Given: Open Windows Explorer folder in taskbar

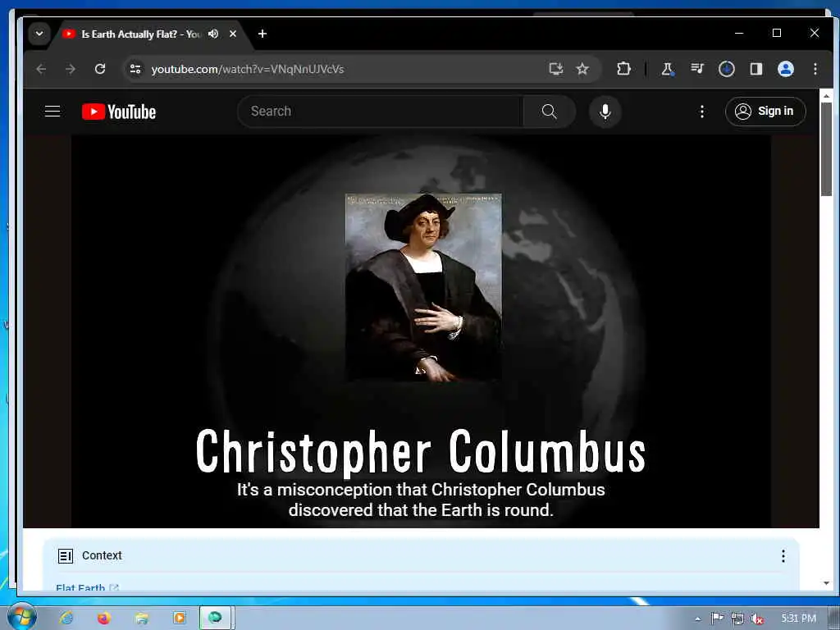Looking at the screenshot, I should click(x=141, y=618).
